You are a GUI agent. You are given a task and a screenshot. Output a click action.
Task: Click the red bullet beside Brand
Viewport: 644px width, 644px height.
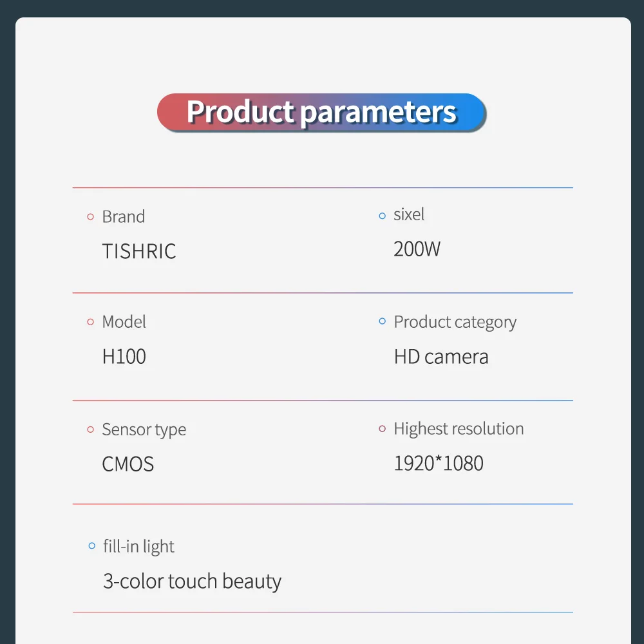pos(91,217)
